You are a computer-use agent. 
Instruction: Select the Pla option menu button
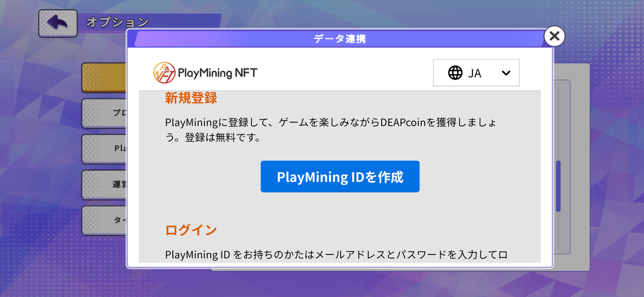pyautogui.click(x=104, y=149)
